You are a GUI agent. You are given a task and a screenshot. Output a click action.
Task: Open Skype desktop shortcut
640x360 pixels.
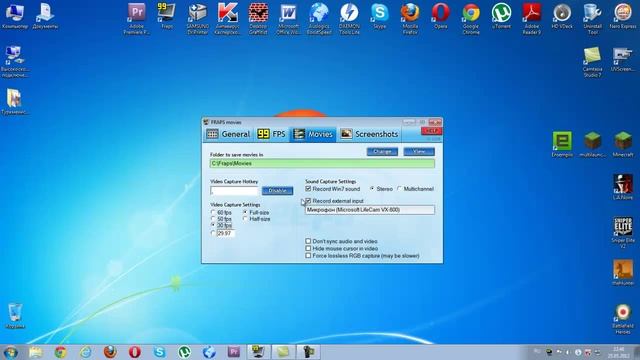pyautogui.click(x=380, y=16)
